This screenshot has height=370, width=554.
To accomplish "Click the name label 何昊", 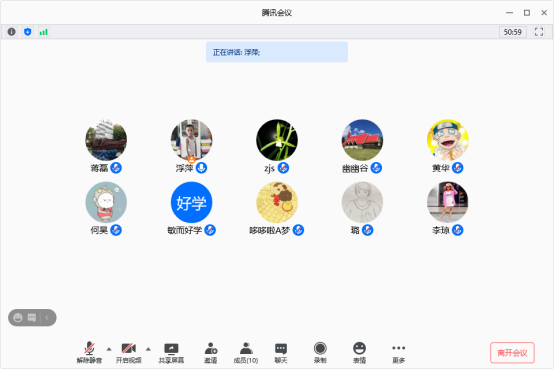I will (x=99, y=230).
